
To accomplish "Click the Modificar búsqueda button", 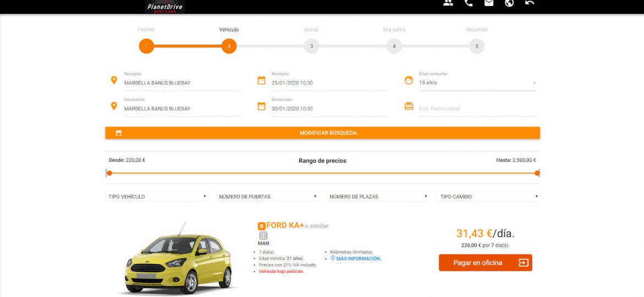I will pos(323,133).
